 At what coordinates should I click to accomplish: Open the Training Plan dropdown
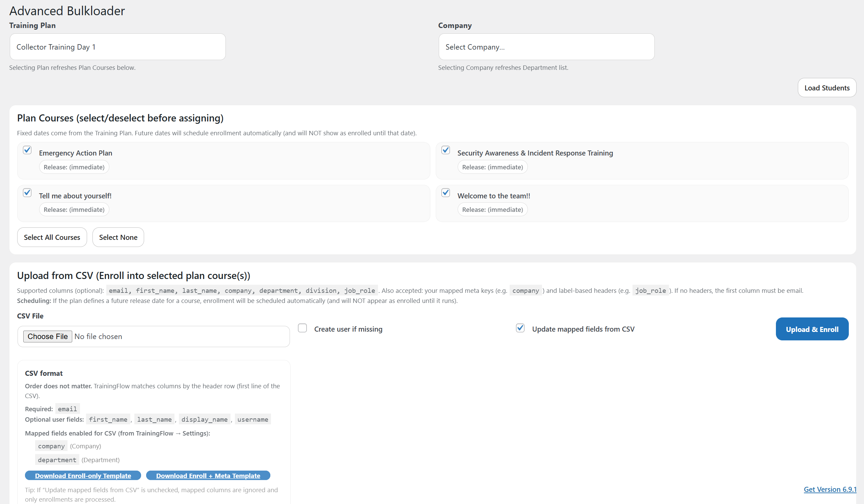point(117,47)
